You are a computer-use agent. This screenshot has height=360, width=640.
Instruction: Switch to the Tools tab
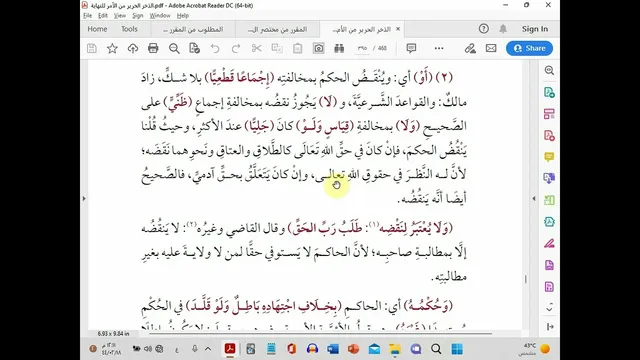click(129, 29)
